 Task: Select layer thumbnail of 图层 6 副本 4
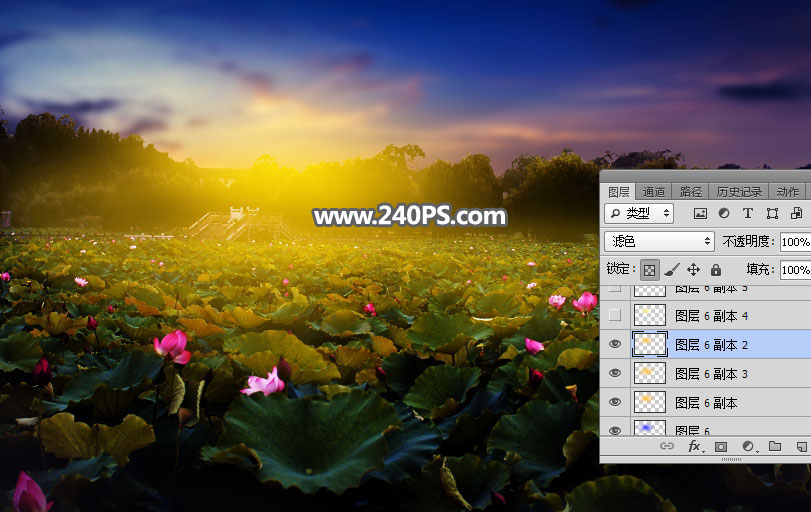(x=650, y=315)
